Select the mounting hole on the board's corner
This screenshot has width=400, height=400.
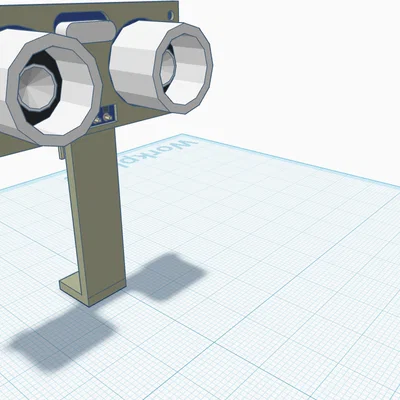[171, 15]
